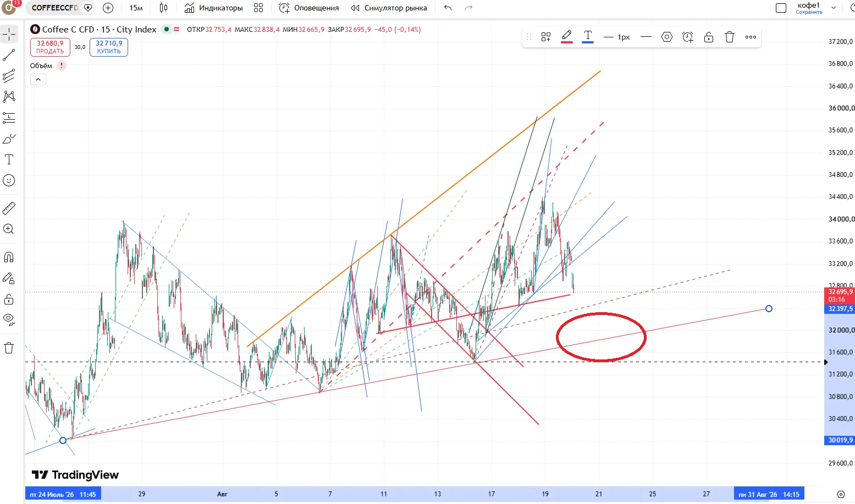
Task: Click the КУПИТЬ buy button at 32 710,9
Action: point(109,47)
